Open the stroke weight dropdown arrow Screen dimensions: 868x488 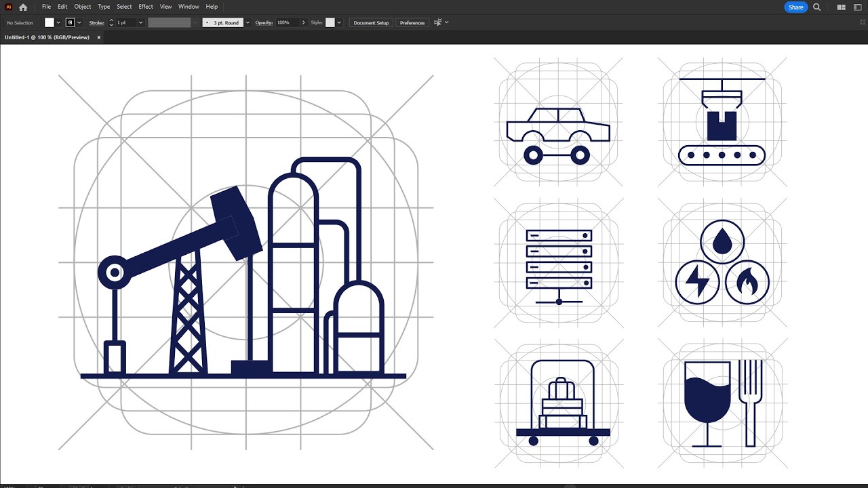[140, 22]
